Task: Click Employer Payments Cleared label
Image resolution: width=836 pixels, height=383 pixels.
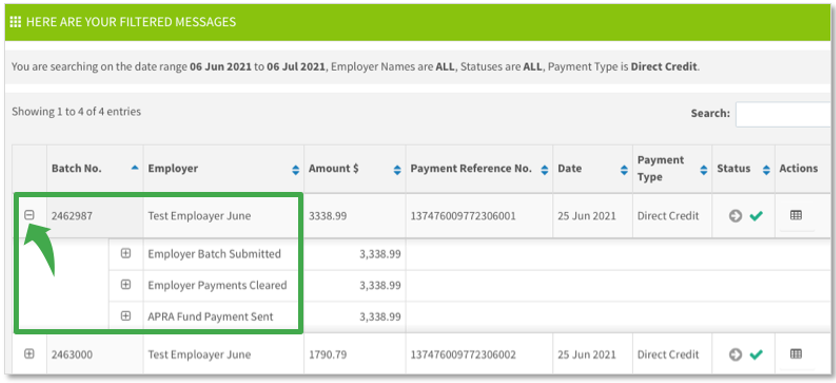Action: click(x=217, y=285)
